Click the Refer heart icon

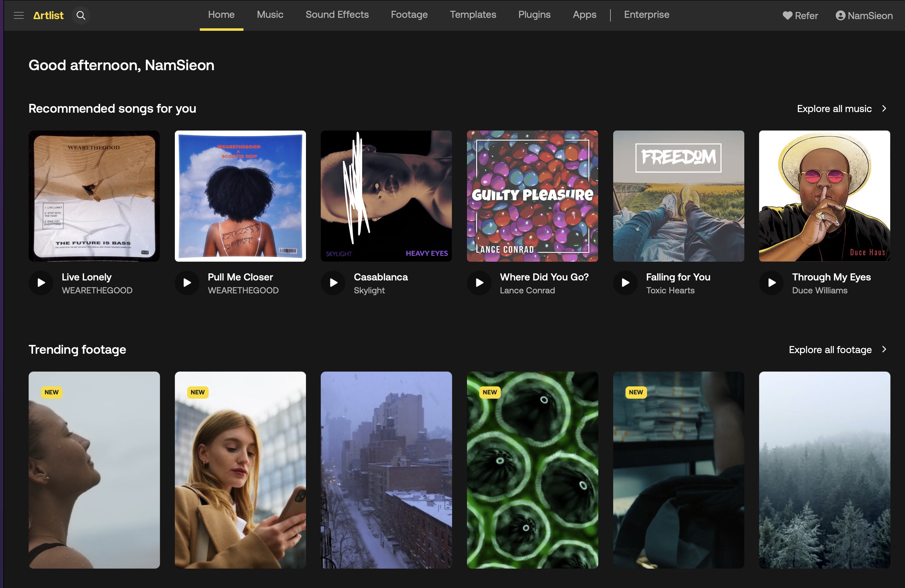point(787,16)
